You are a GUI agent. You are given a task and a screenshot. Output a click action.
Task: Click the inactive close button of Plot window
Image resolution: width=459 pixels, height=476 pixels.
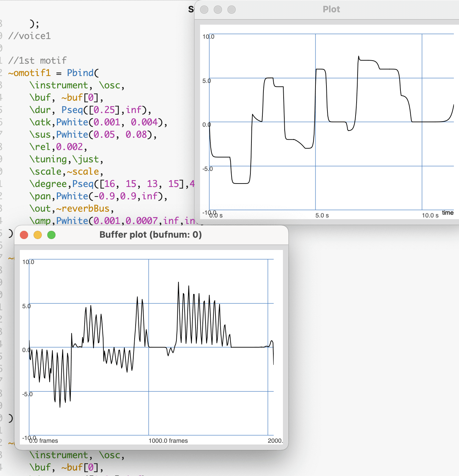(x=204, y=10)
